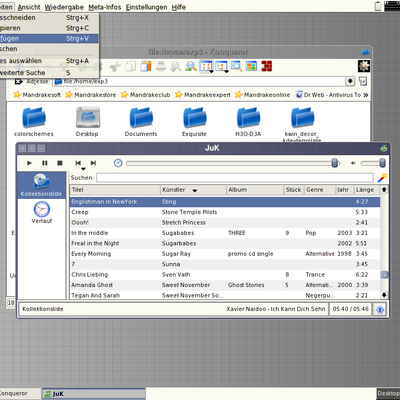The image size is (400, 400).
Task: Open the Wiedergabe menu
Action: (x=64, y=7)
